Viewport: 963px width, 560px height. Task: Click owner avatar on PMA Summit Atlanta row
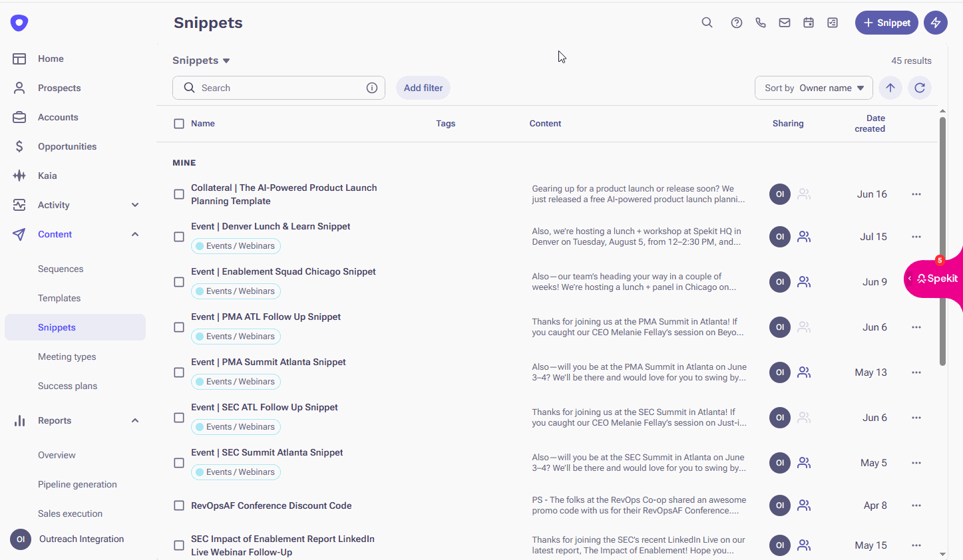[x=780, y=372]
